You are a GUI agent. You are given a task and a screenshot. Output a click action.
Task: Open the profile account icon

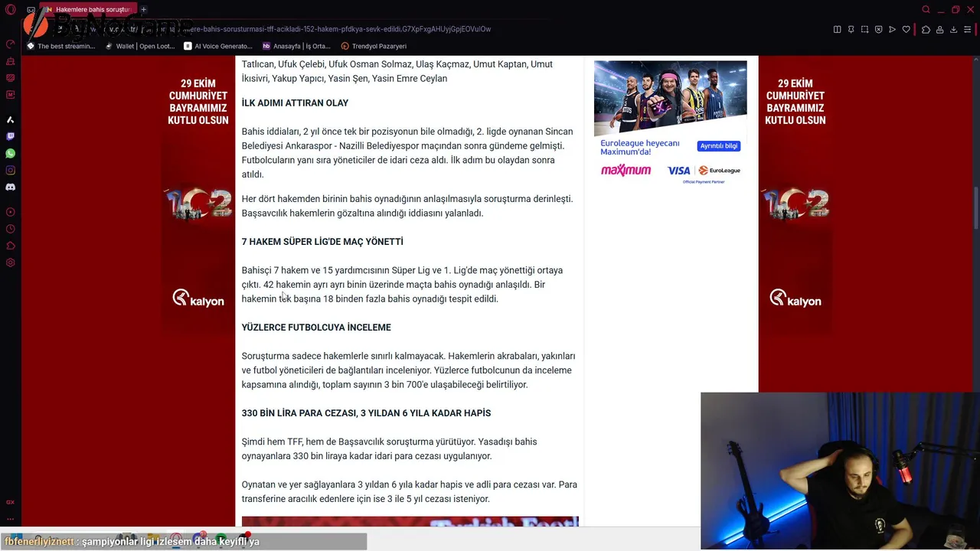[939, 29]
